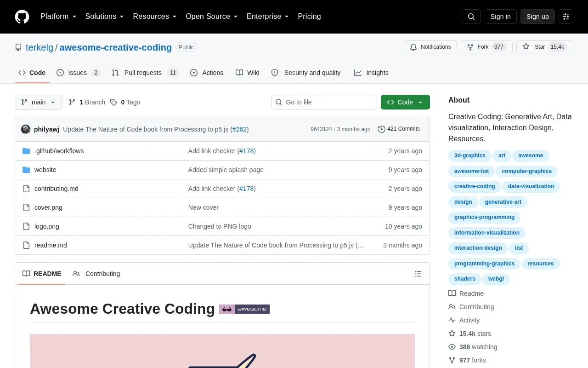The width and height of the screenshot is (588, 368).
Task: Select the graphics-programming topic tag
Action: [x=484, y=217]
